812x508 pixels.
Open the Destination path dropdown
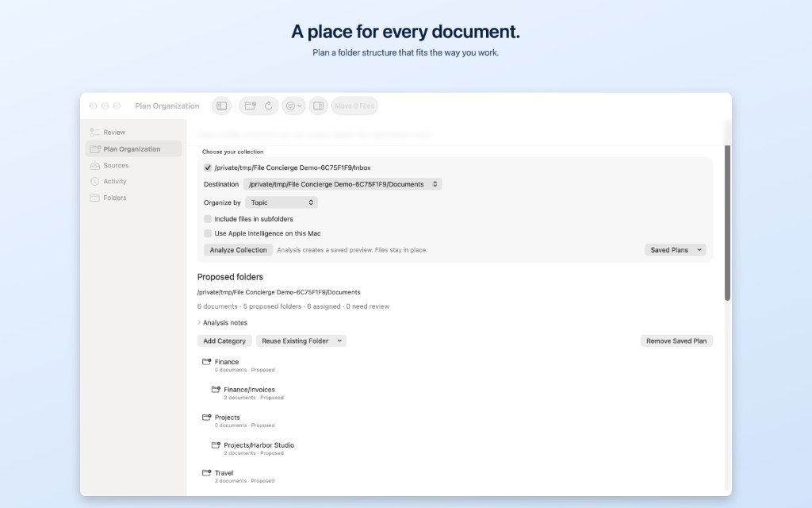click(343, 184)
